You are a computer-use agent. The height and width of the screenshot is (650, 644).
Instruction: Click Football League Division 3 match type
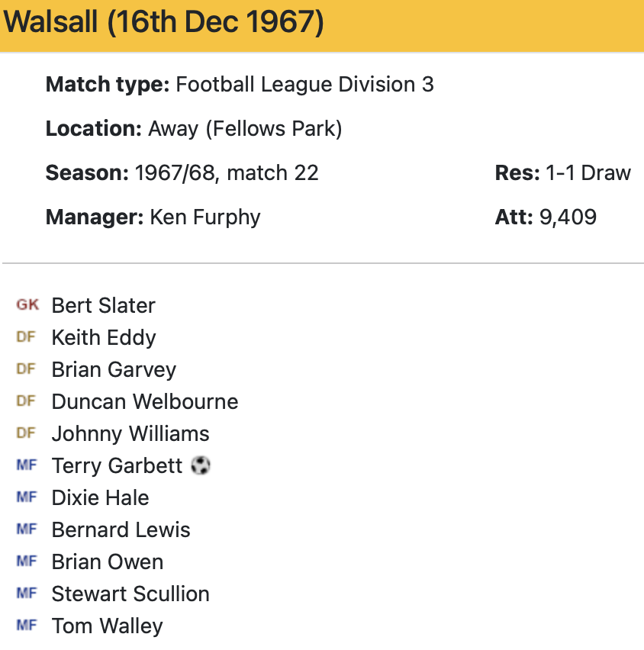(304, 84)
